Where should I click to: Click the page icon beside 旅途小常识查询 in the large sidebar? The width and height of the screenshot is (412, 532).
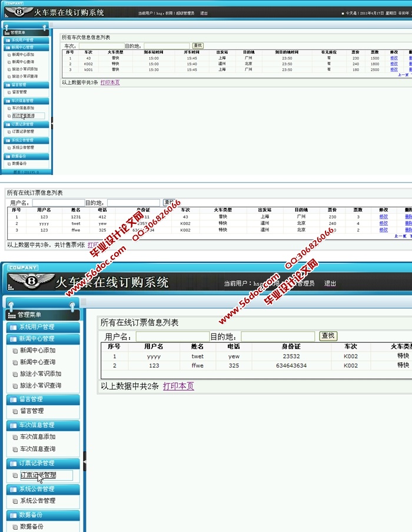pyautogui.click(x=15, y=386)
